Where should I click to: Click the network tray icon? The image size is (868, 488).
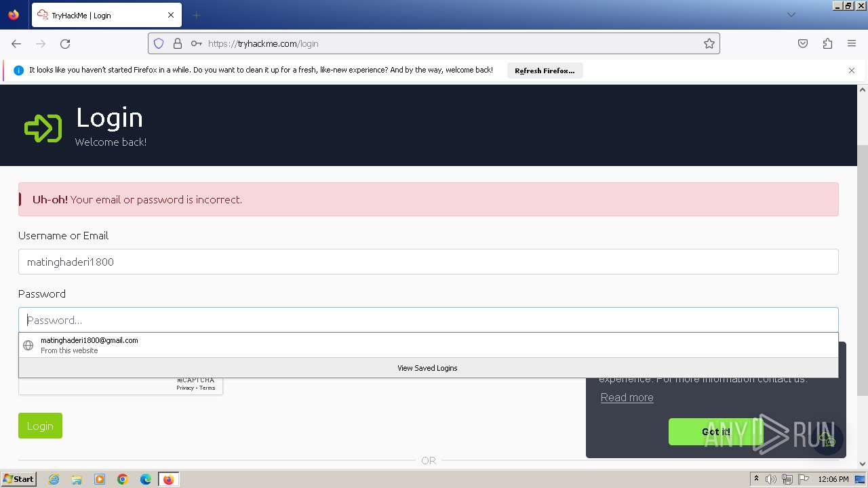787,479
